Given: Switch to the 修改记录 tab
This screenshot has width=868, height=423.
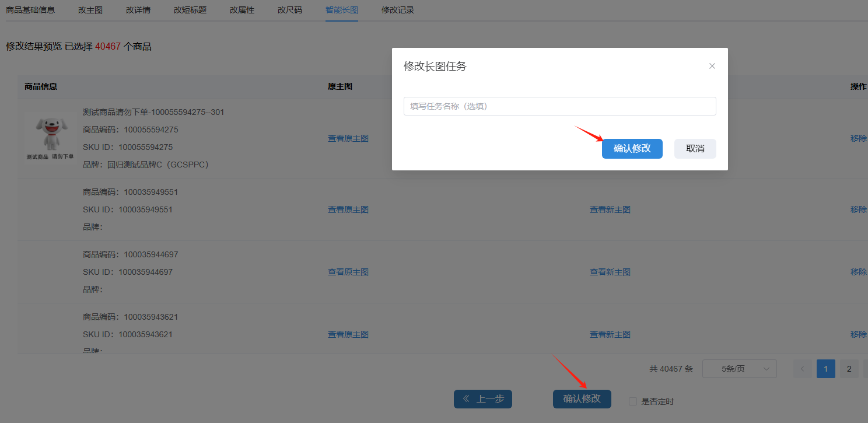Looking at the screenshot, I should tap(398, 10).
